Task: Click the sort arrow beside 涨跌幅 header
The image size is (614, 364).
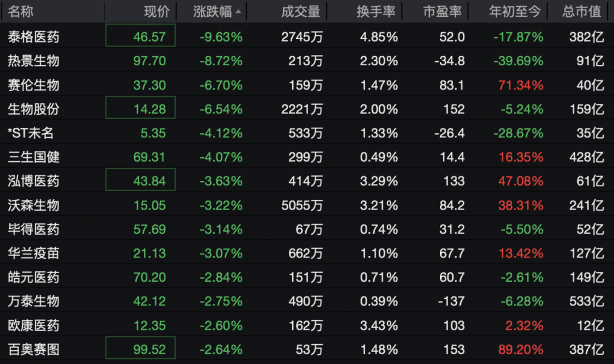Action: [x=238, y=12]
